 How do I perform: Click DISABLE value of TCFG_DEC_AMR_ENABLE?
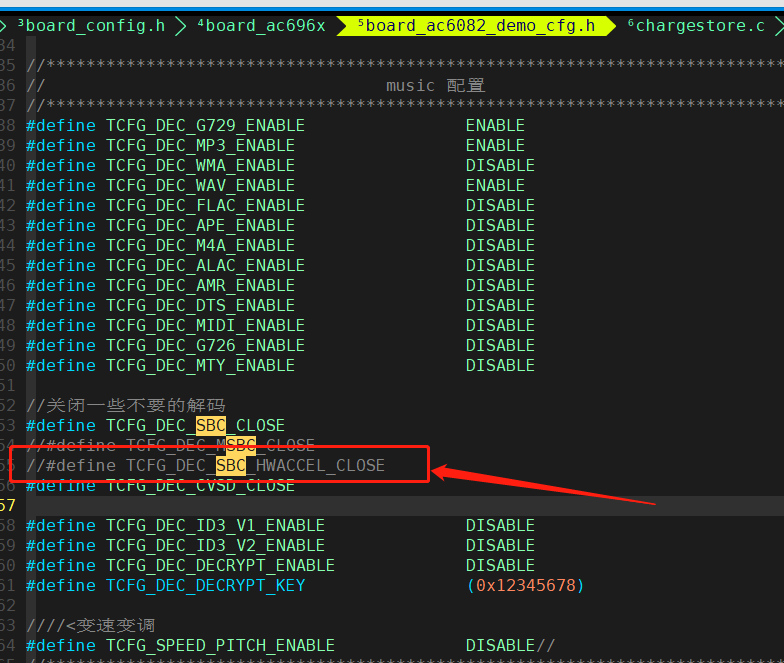(x=500, y=286)
